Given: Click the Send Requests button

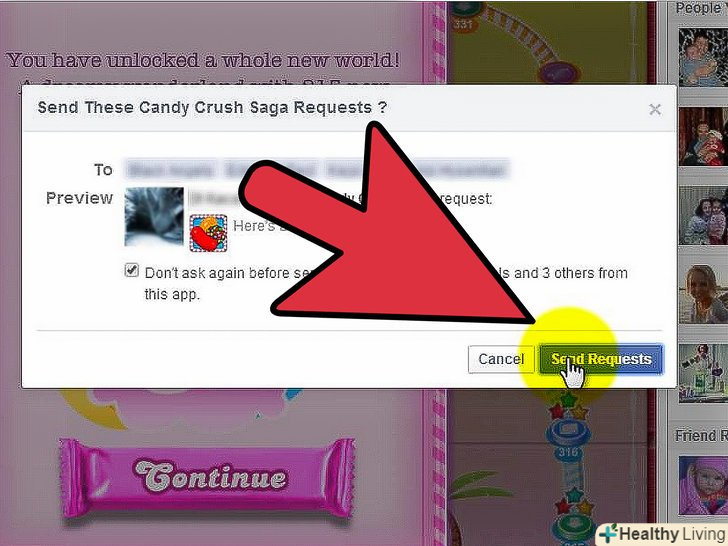Looking at the screenshot, I should tap(601, 359).
